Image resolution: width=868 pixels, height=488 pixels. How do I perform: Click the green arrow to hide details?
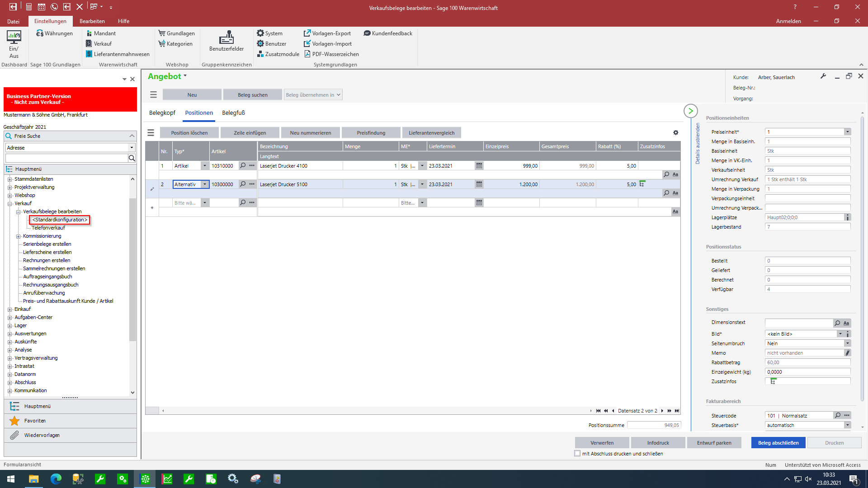click(691, 111)
